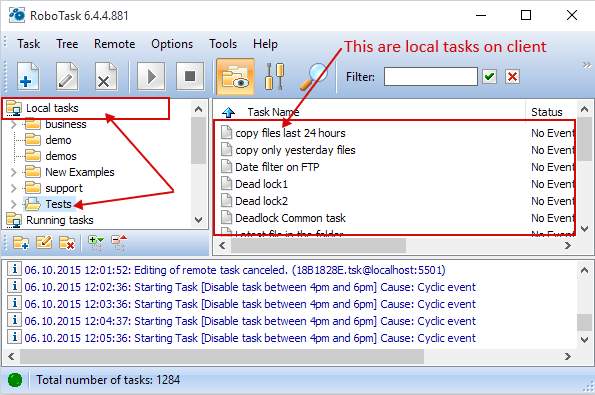Click task list horizontal scrollbar thumb
The image size is (595, 395).
pos(318,245)
